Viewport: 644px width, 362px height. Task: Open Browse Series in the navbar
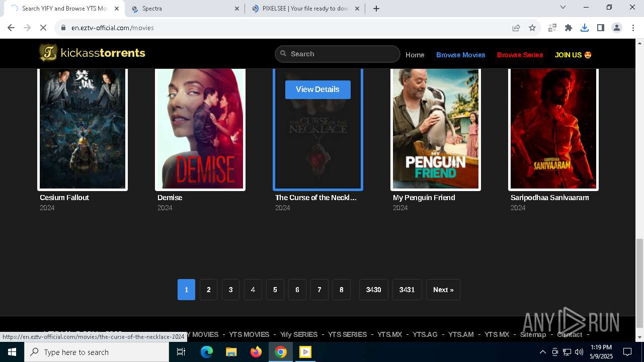(520, 55)
